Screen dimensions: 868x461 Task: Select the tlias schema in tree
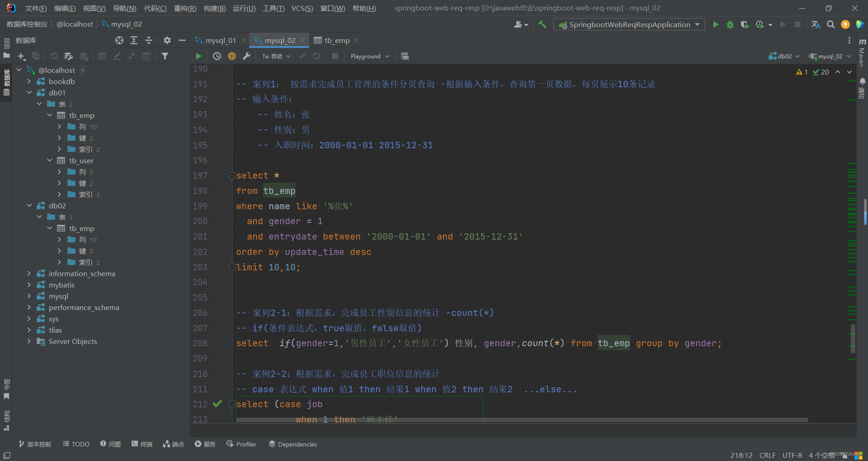pyautogui.click(x=55, y=330)
